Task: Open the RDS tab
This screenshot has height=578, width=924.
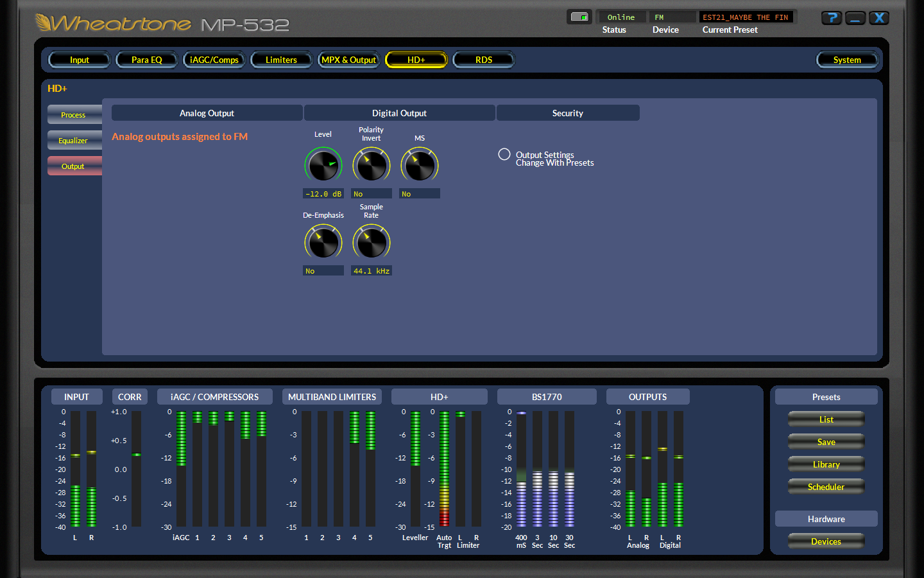Action: tap(484, 60)
